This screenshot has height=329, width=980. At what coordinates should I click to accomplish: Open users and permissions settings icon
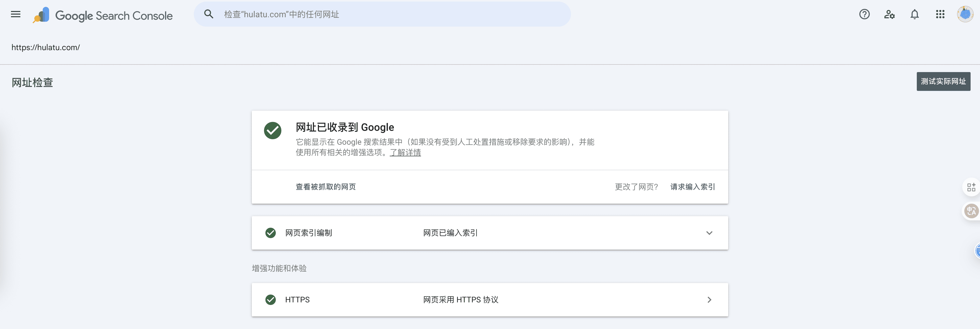click(889, 14)
